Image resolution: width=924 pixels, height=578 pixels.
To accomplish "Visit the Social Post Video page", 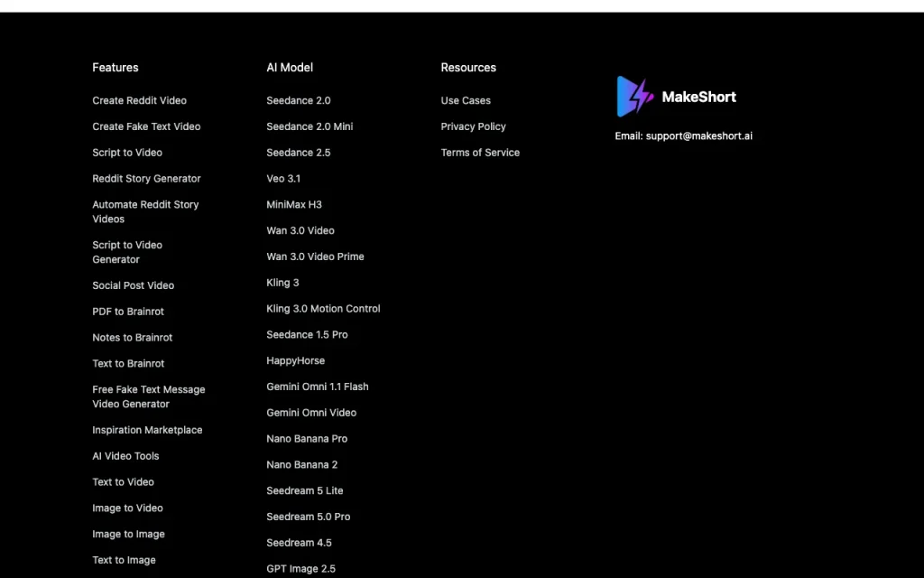I will tap(134, 285).
